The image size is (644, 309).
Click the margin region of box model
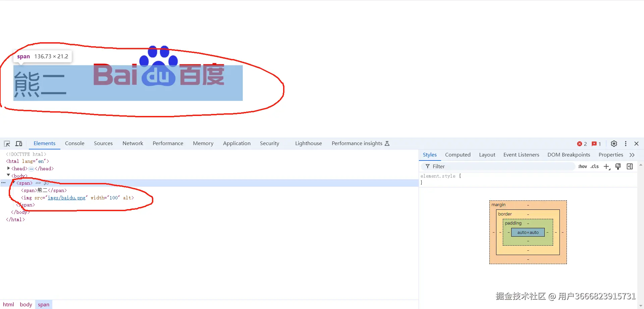tap(528, 205)
